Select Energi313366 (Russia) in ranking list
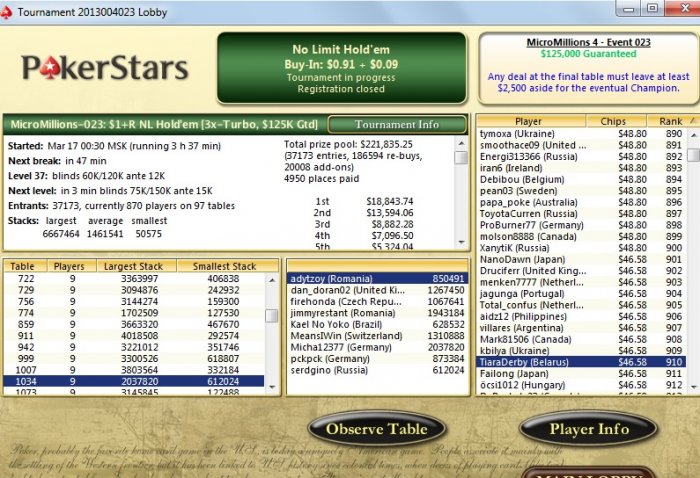 click(582, 157)
